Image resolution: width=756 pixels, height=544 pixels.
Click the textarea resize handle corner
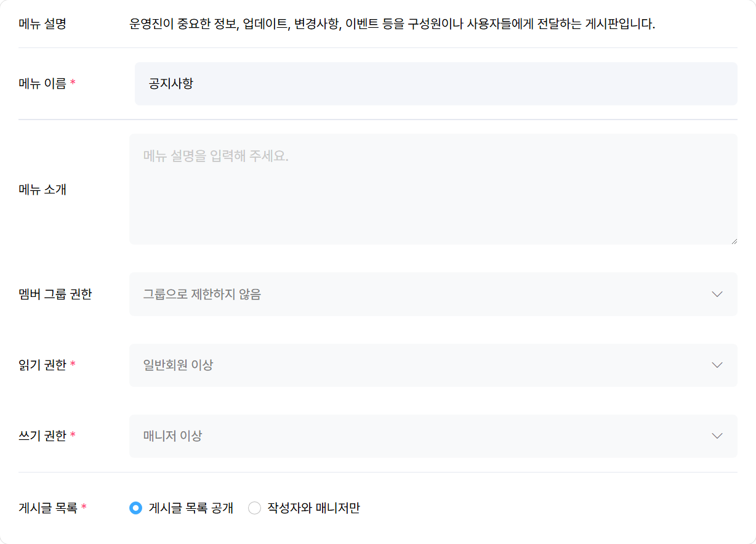733,240
